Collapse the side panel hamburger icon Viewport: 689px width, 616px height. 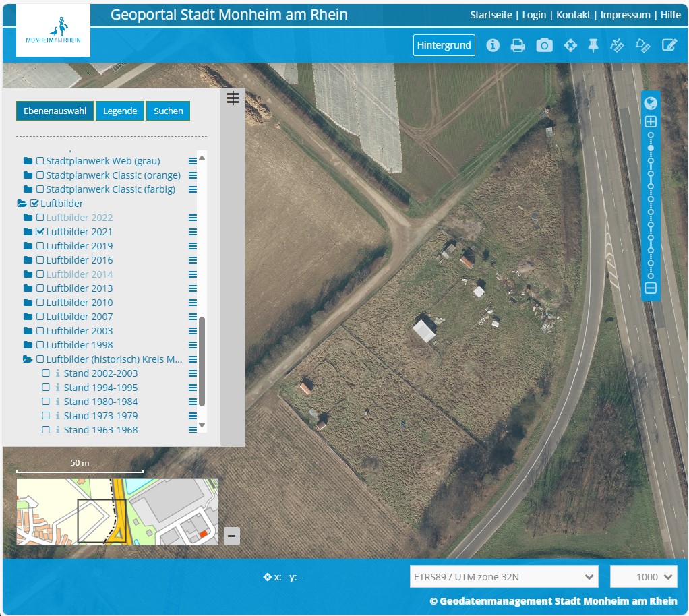(233, 98)
